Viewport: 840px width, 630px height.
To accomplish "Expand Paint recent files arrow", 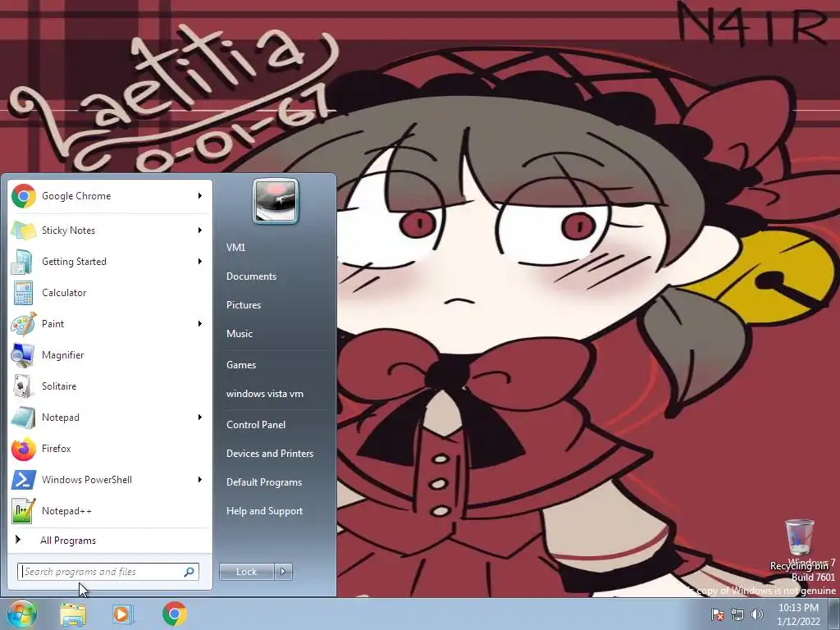I will [x=200, y=323].
